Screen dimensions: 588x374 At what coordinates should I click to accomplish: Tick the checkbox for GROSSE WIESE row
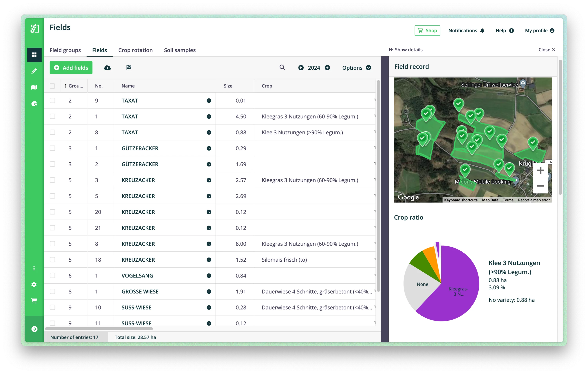[53, 291]
